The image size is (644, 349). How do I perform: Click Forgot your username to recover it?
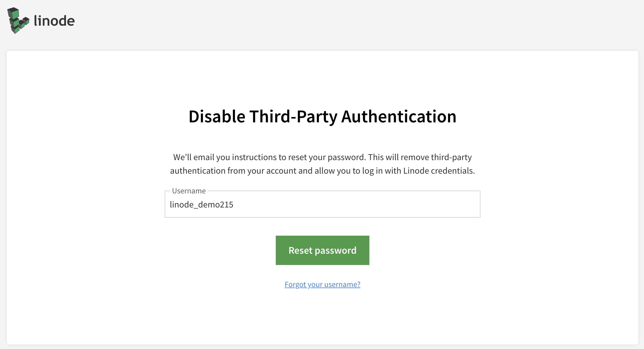[x=322, y=284]
